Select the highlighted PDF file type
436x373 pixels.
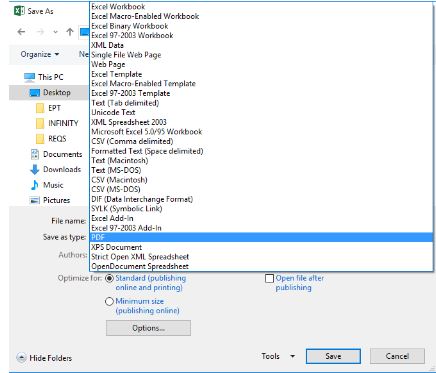point(262,238)
